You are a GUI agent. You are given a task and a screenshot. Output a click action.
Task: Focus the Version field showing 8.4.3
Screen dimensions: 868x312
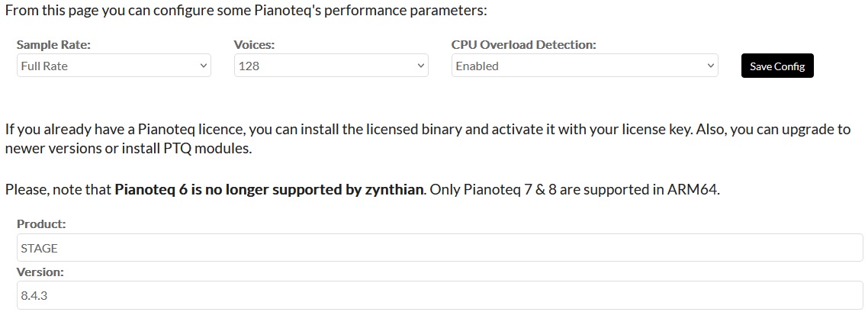(440, 295)
